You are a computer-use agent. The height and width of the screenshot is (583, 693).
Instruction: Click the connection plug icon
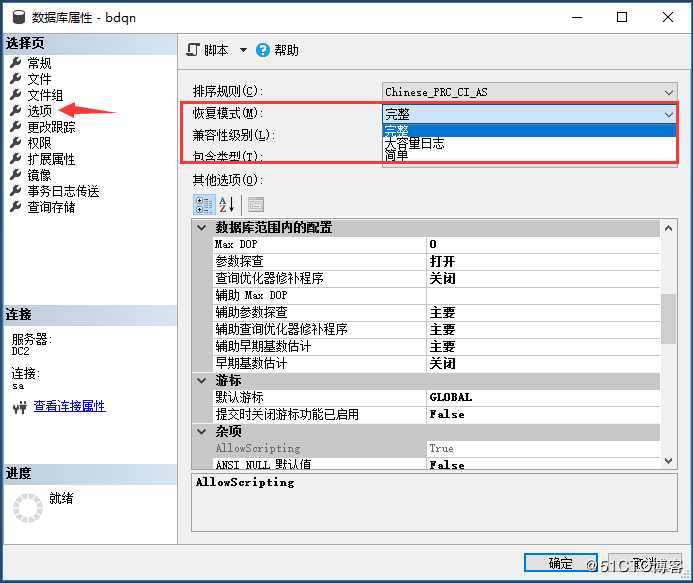coord(19,407)
